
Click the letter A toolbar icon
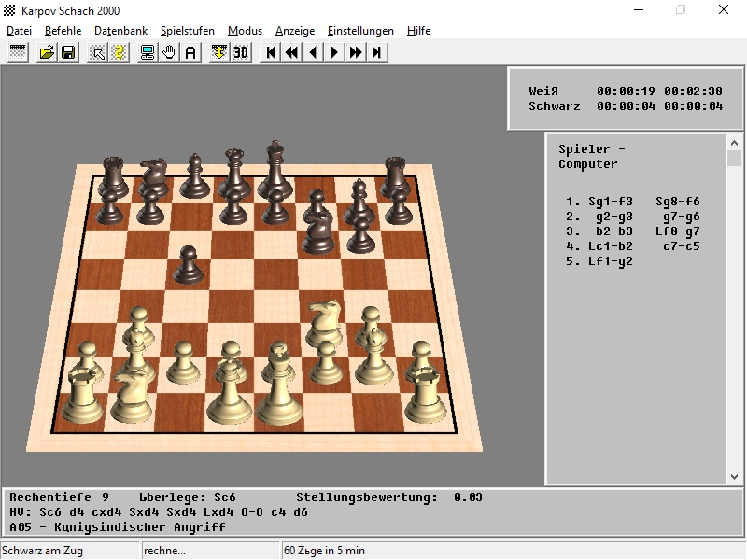[x=190, y=52]
